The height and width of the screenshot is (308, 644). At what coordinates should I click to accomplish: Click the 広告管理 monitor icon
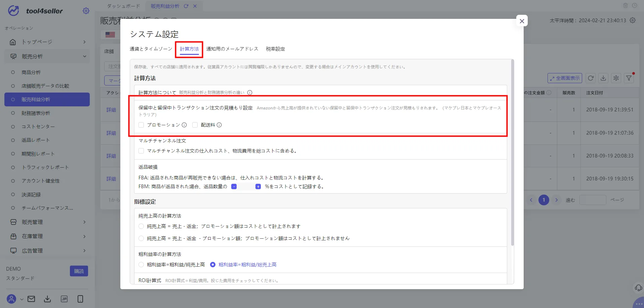click(13, 251)
